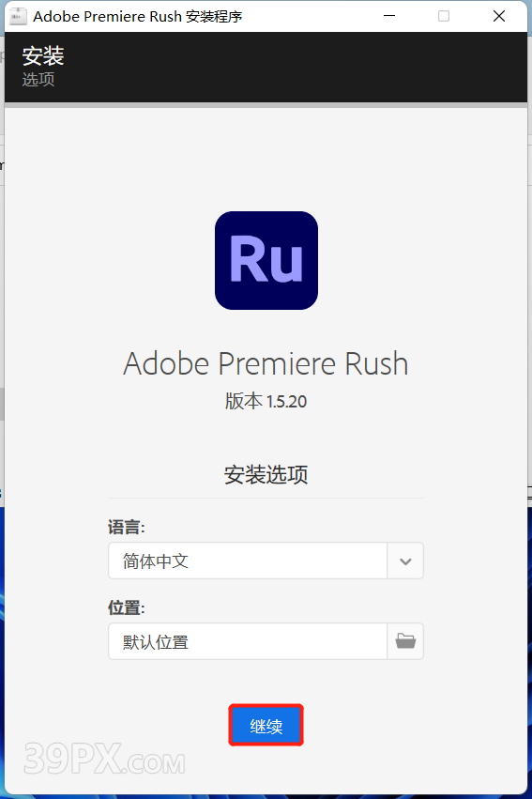532x799 pixels.
Task: Click the 默认位置 location field
Action: pos(248,641)
